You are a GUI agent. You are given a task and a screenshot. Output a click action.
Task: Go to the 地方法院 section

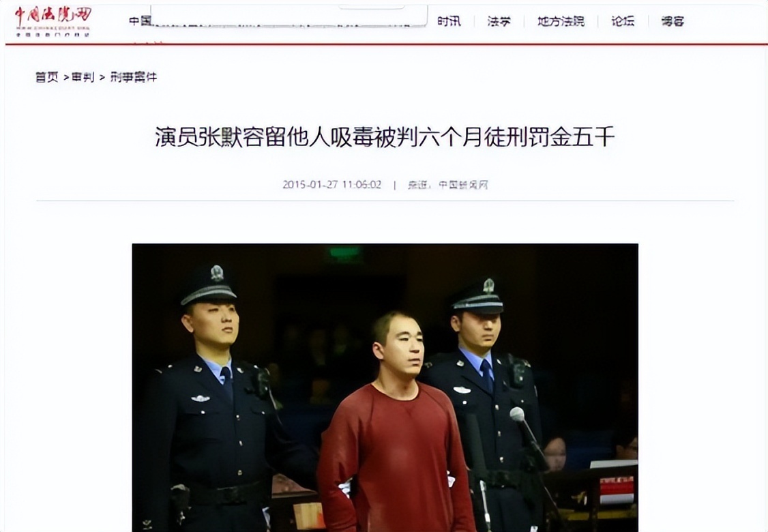point(561,21)
